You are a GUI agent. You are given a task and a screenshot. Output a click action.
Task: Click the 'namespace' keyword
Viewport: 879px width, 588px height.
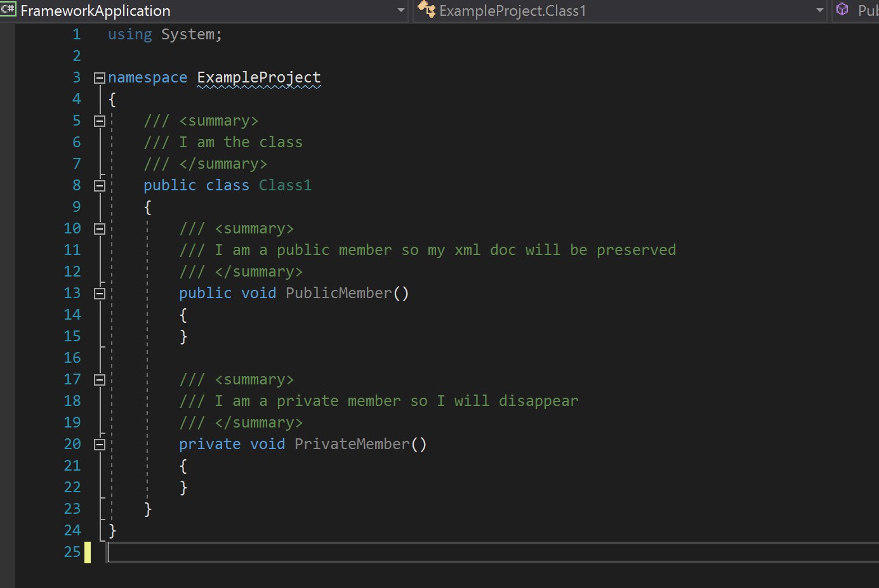[148, 77]
